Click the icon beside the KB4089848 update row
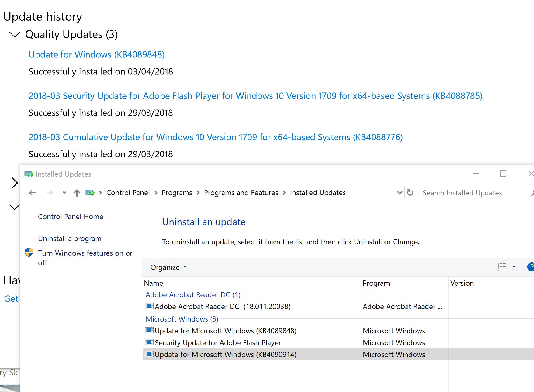This screenshot has height=392, width=534. (149, 330)
